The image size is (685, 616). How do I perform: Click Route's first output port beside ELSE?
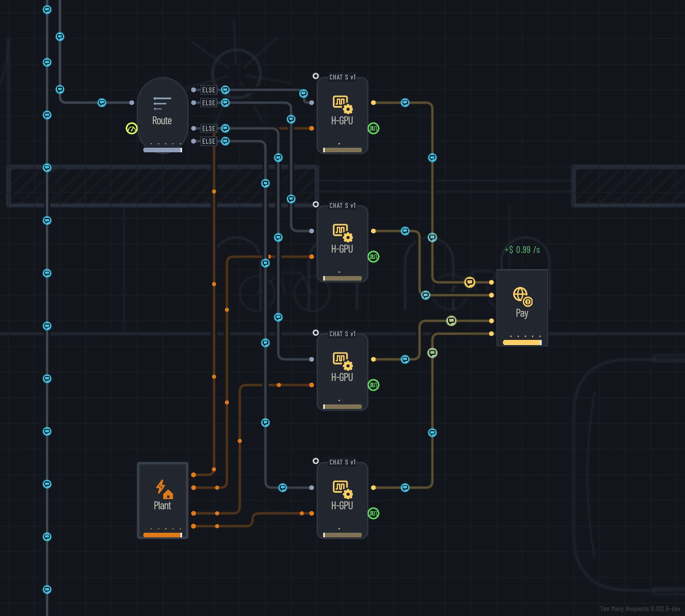(194, 90)
